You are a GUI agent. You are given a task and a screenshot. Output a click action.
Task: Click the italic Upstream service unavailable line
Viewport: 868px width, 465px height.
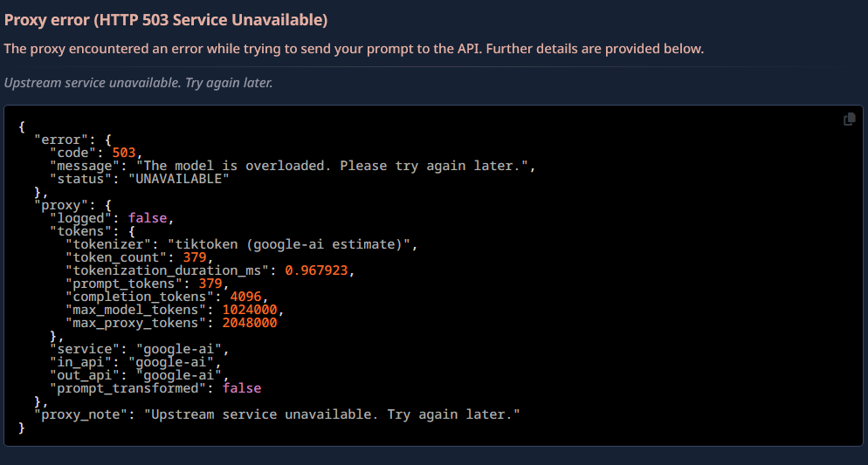point(138,83)
